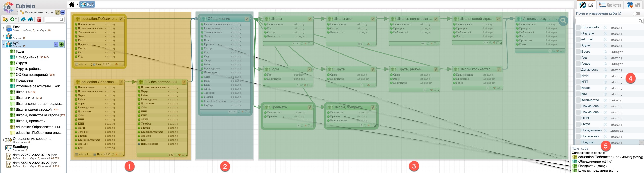Check the OrgType field checkbox
The width and height of the screenshot is (644, 173).
click(578, 33)
